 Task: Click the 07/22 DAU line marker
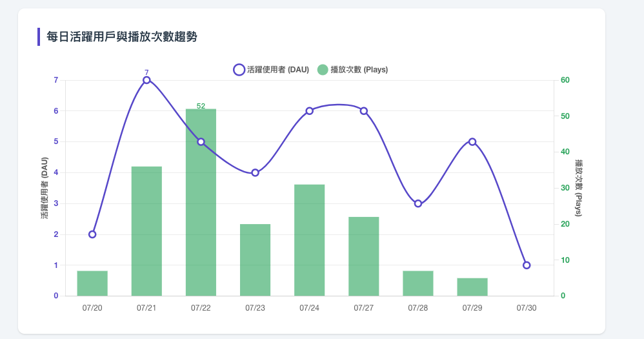(201, 142)
